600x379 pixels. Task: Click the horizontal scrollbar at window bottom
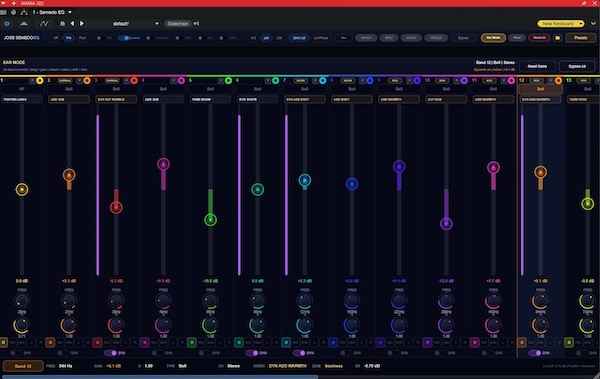click(160, 377)
